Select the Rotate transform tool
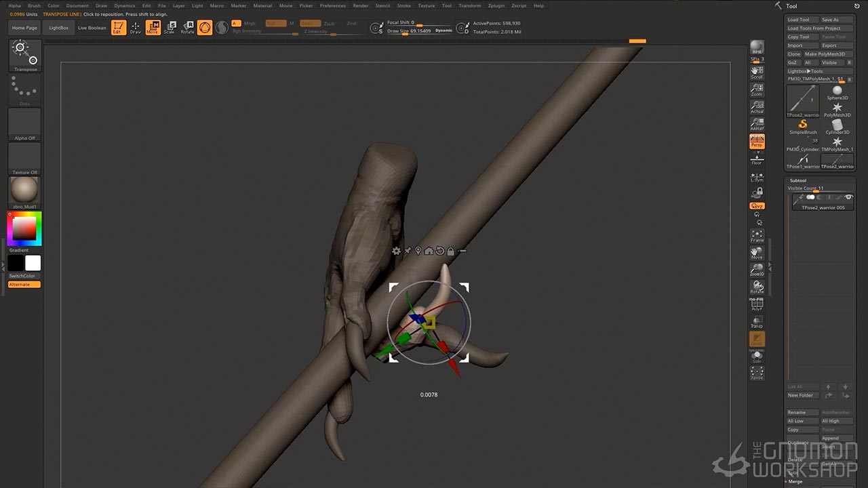Screen dimensions: 868x488 [187, 28]
